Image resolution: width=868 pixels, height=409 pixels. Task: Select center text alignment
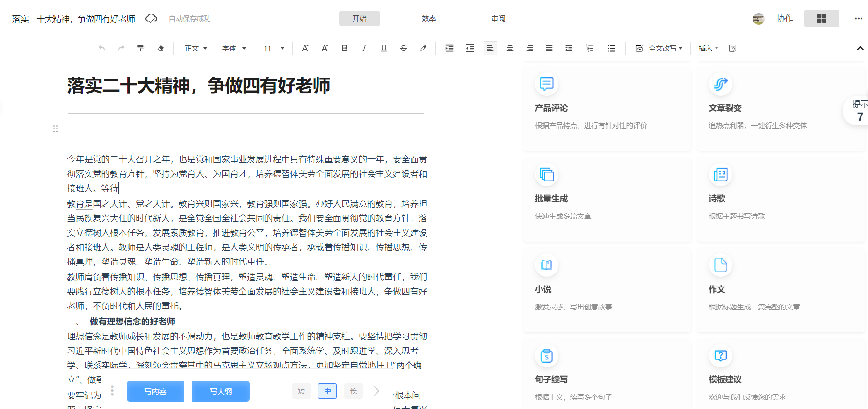510,48
